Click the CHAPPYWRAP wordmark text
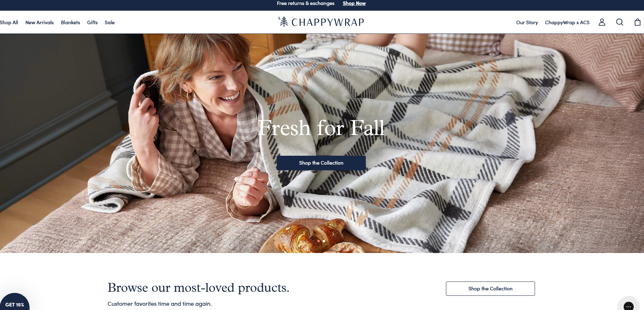 tap(328, 22)
